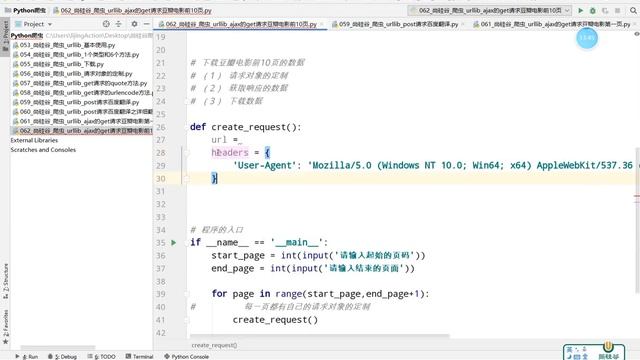The height and width of the screenshot is (360, 640).
Task: Open the Project view dropdown
Action: coord(33,24)
